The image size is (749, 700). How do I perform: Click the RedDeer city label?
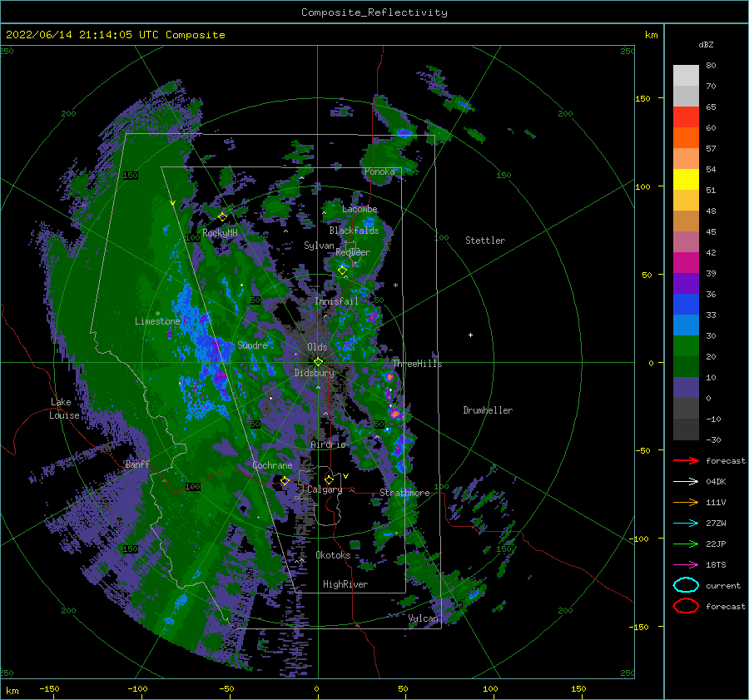353,252
